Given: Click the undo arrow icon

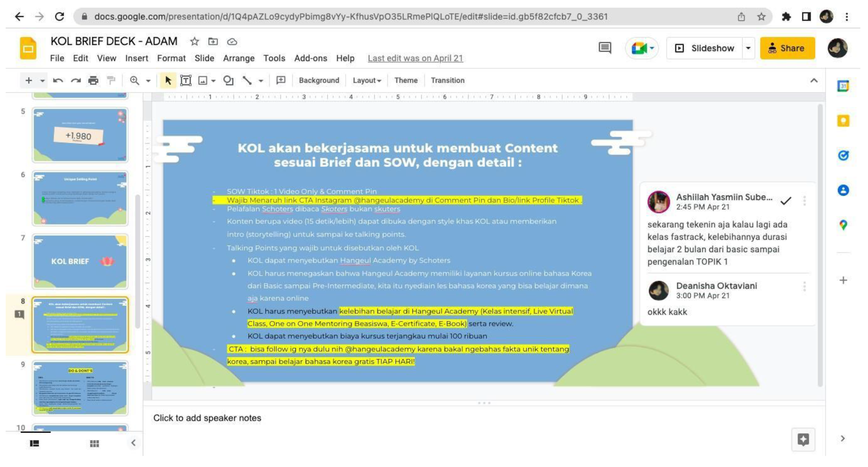Looking at the screenshot, I should click(x=58, y=80).
